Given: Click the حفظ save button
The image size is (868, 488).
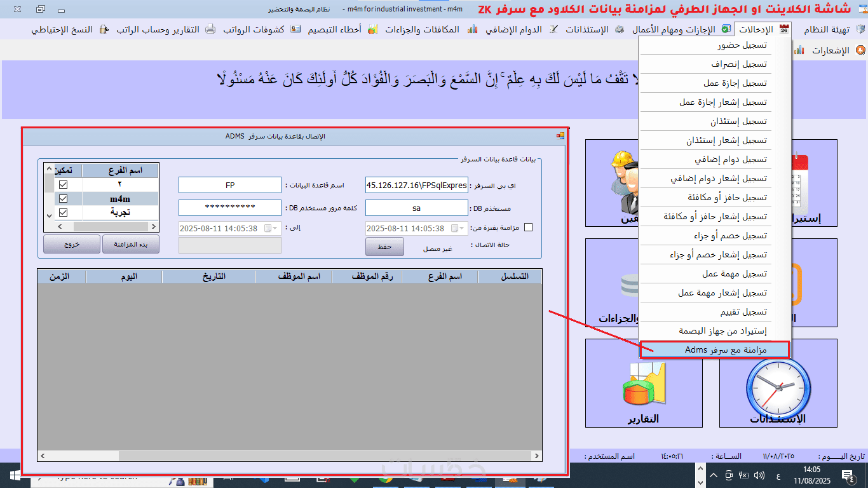Looking at the screenshot, I should point(384,247).
